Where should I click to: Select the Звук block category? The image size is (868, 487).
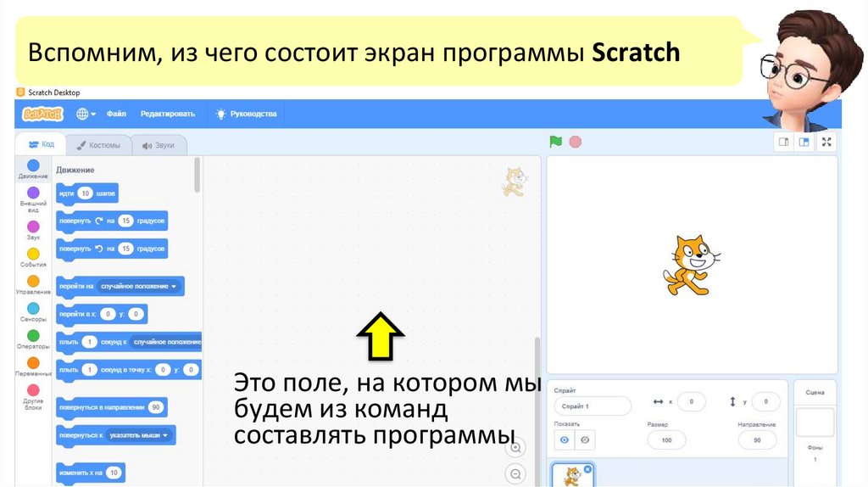(33, 230)
